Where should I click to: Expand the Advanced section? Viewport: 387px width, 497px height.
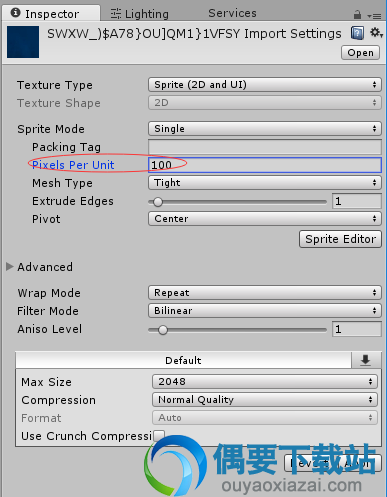click(10, 267)
